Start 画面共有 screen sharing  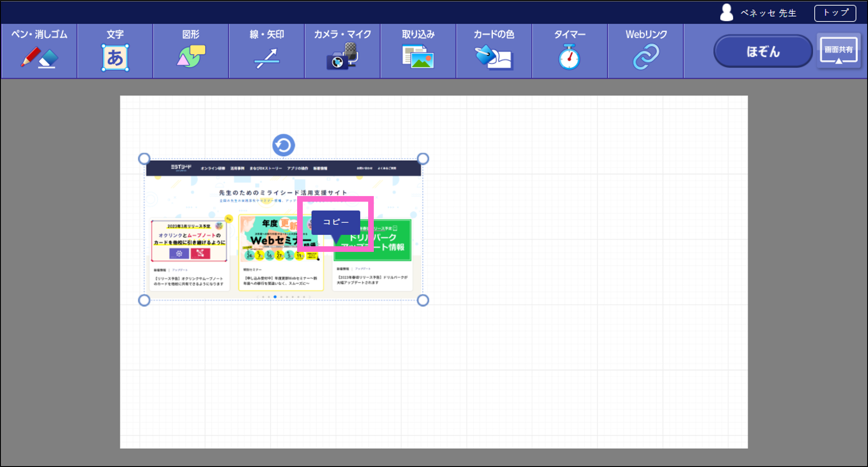tap(839, 51)
